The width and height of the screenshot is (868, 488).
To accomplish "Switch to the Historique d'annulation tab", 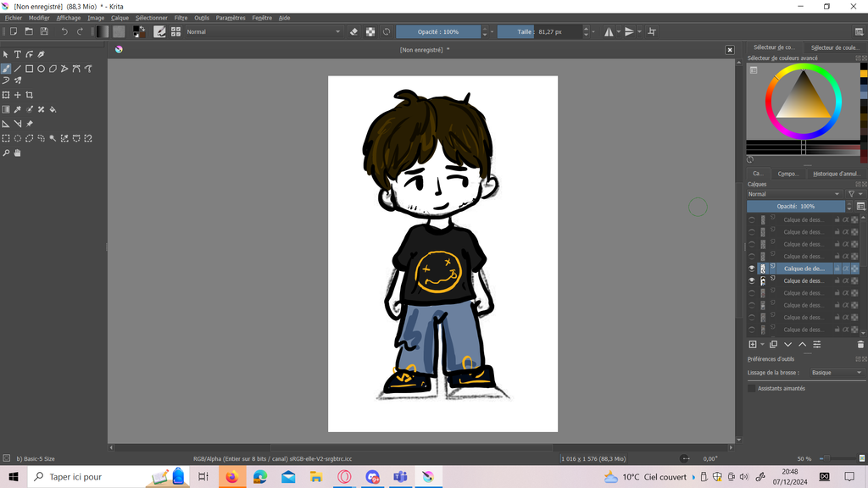I will pyautogui.click(x=836, y=174).
